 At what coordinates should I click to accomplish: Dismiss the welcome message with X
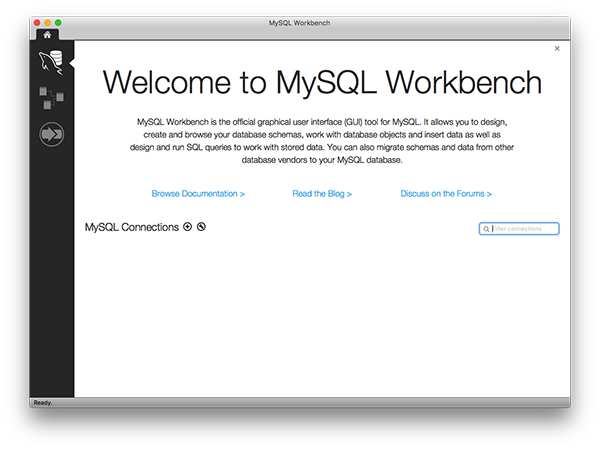pyautogui.click(x=557, y=48)
